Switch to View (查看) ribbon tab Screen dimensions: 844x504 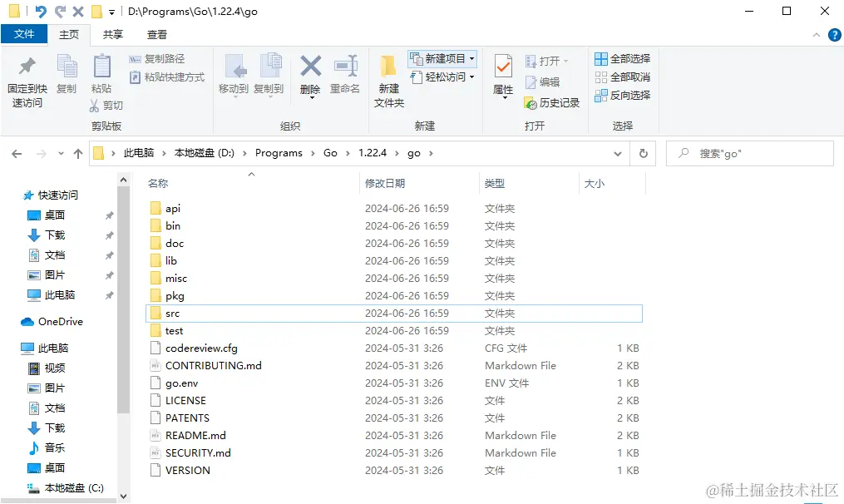point(157,34)
